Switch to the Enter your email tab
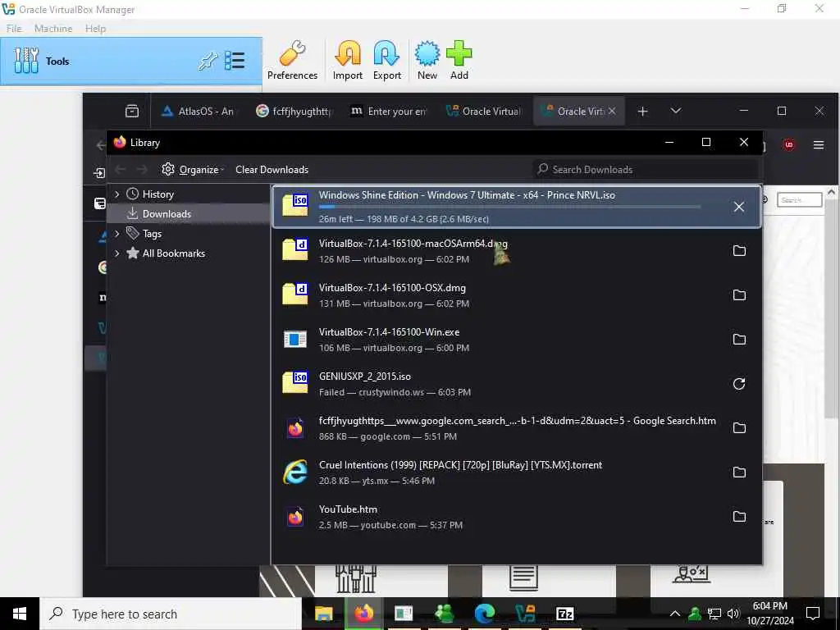The height and width of the screenshot is (630, 840). (388, 111)
